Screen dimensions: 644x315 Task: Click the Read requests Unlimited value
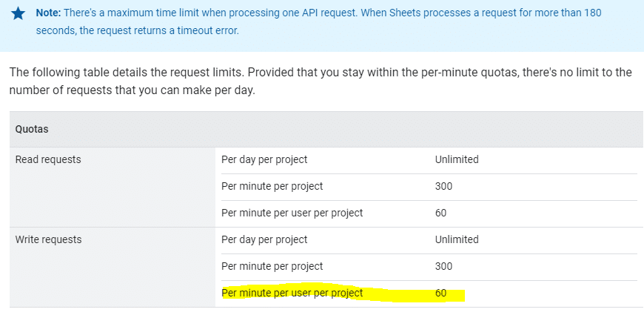coord(457,159)
